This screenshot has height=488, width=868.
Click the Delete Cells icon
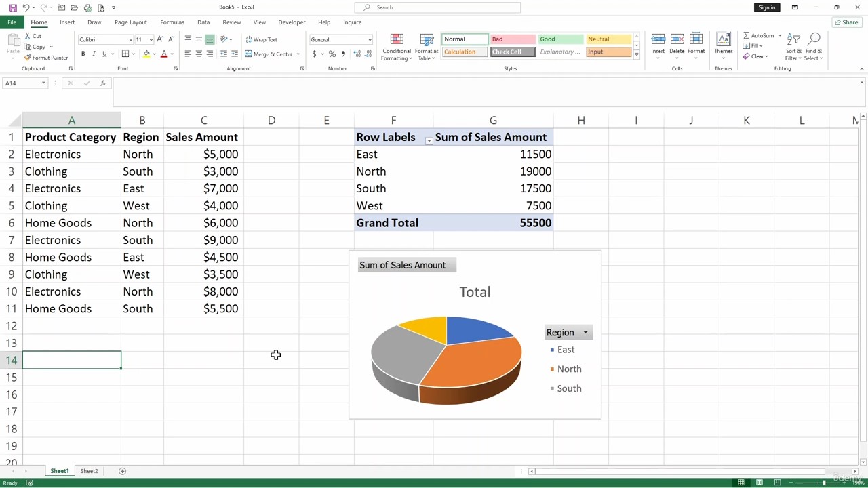pyautogui.click(x=677, y=39)
